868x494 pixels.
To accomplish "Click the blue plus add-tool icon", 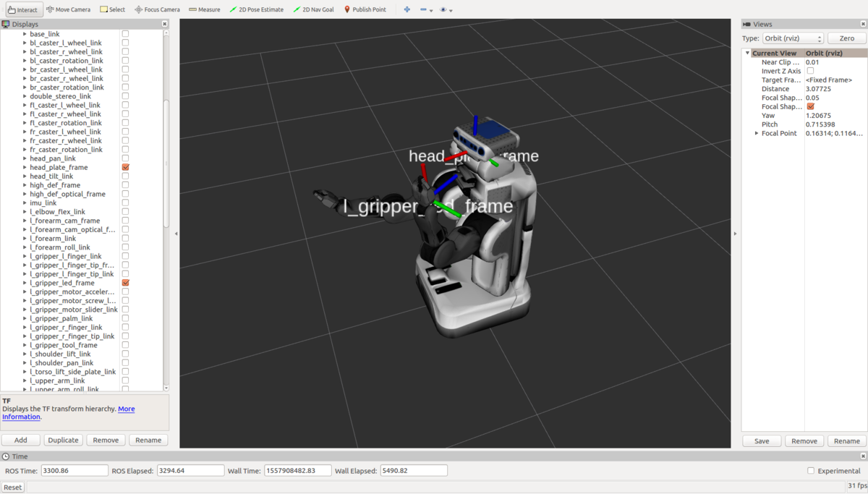I will pyautogui.click(x=407, y=9).
